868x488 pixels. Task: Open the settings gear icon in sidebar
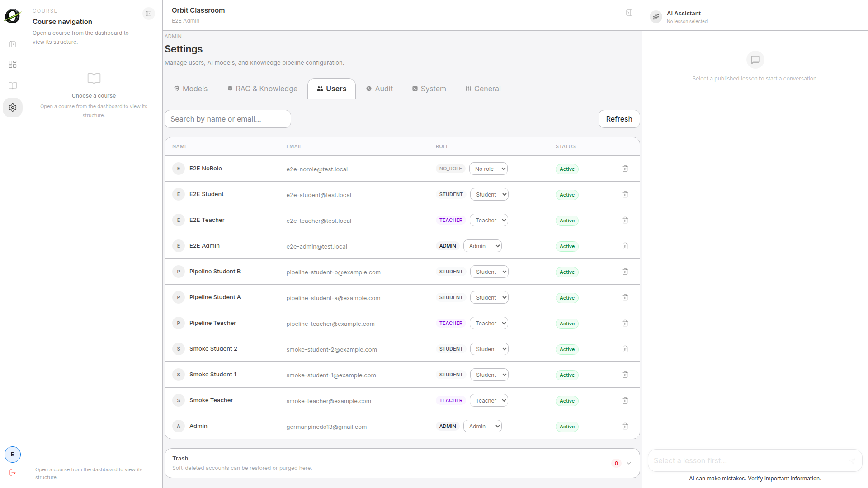tap(13, 108)
